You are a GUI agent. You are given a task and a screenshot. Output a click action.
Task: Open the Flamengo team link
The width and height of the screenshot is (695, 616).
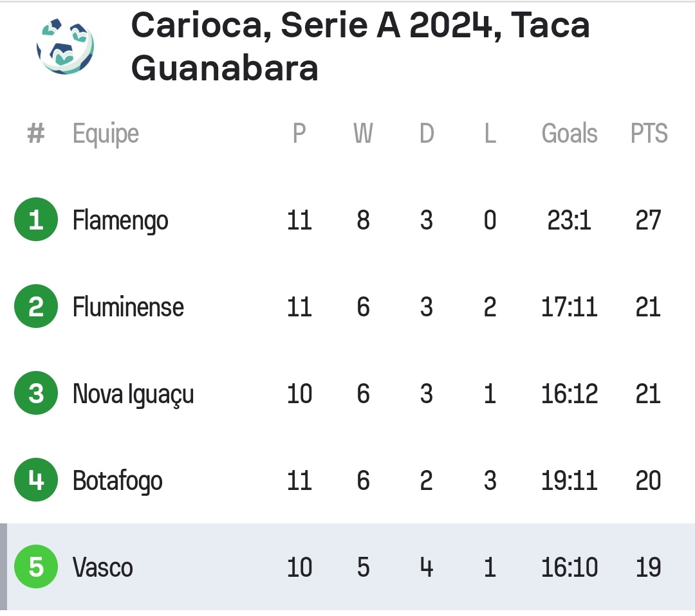coord(120,221)
